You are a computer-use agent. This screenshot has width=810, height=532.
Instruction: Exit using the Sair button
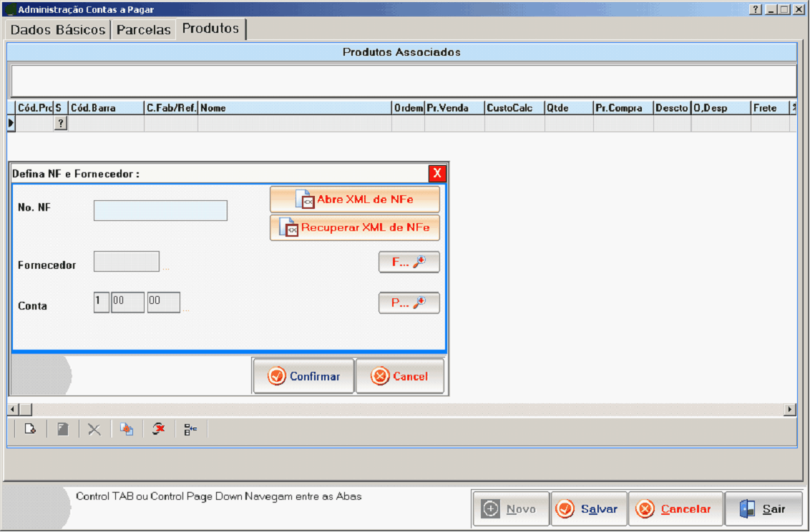pos(763,509)
